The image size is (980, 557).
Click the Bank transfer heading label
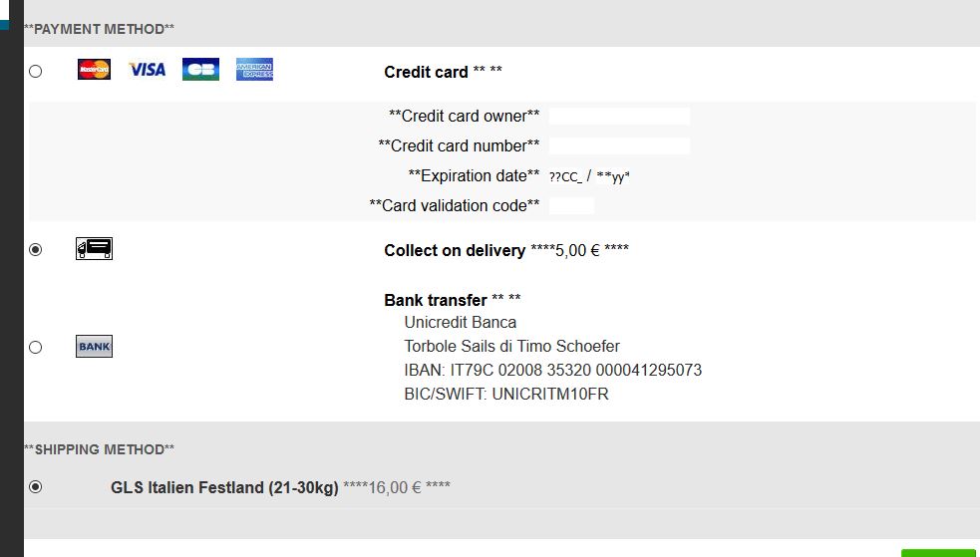435,300
